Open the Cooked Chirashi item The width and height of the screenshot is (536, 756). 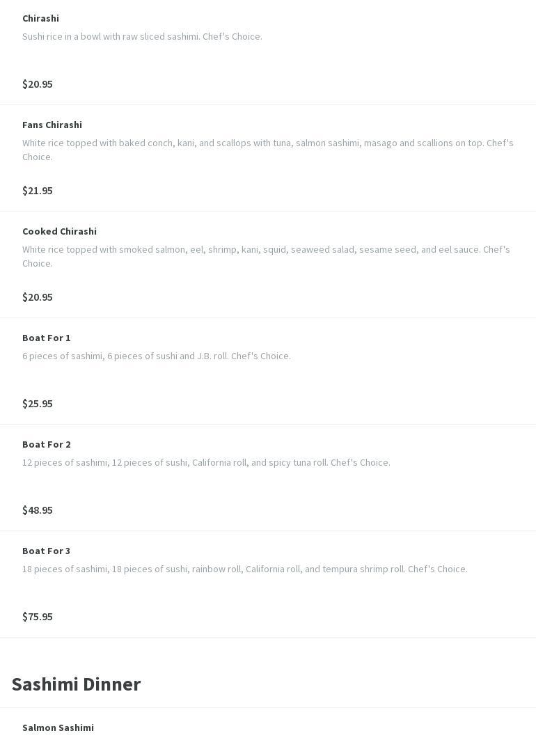(59, 231)
